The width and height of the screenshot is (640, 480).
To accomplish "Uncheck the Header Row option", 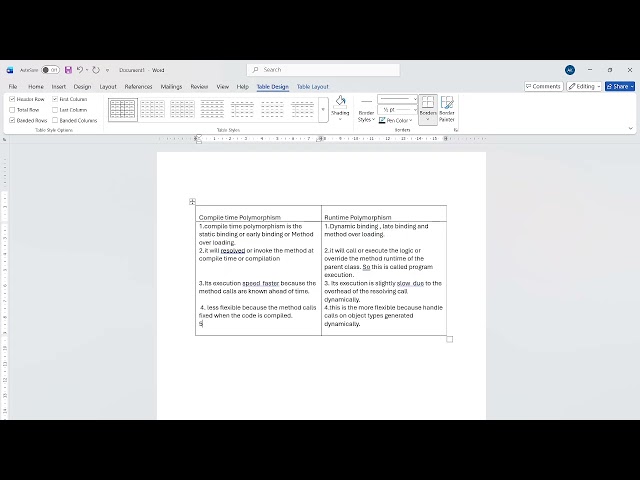I will click(12, 99).
